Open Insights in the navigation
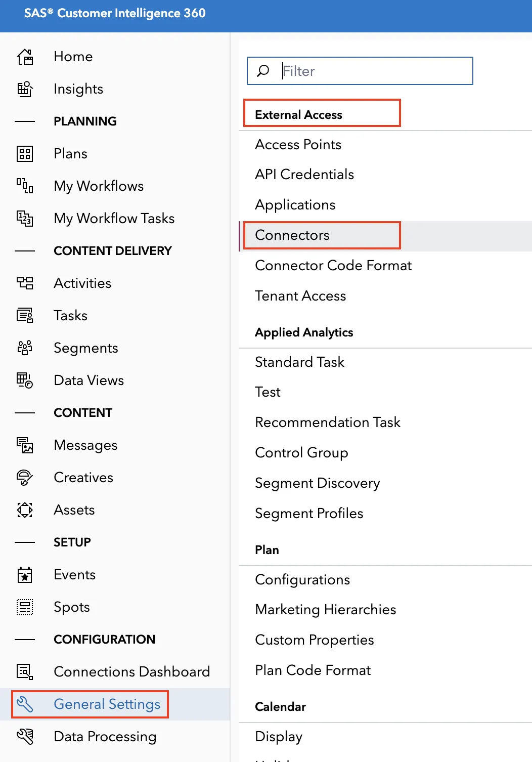 (x=78, y=89)
